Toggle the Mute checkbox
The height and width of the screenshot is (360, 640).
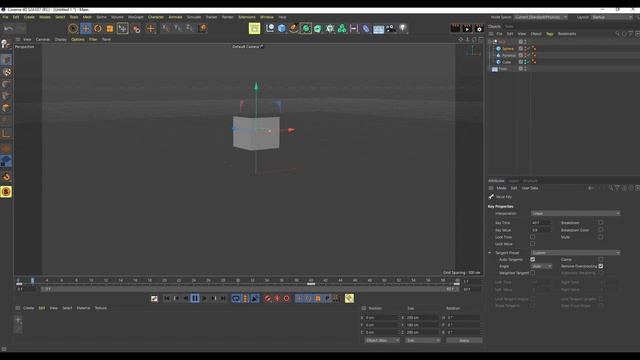(x=600, y=237)
